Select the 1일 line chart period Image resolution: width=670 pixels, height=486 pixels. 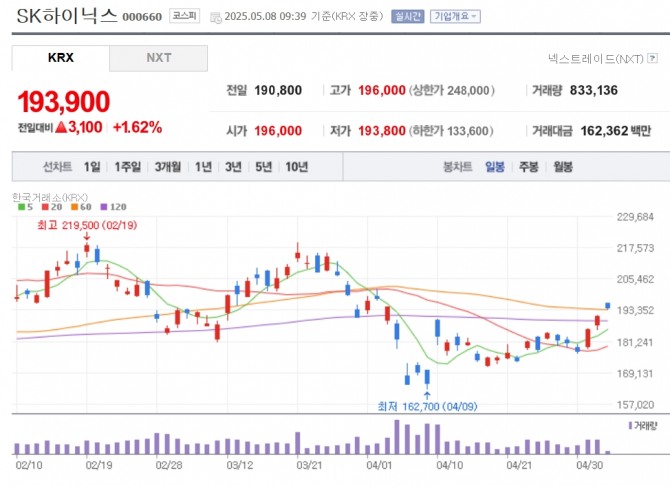coord(92,167)
